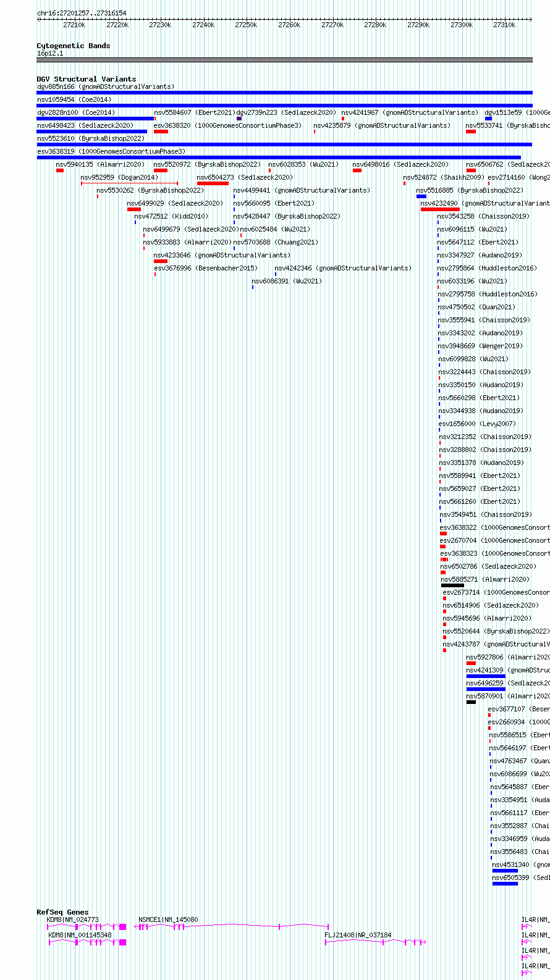Select the RefSeq Genes track title

click(x=63, y=912)
